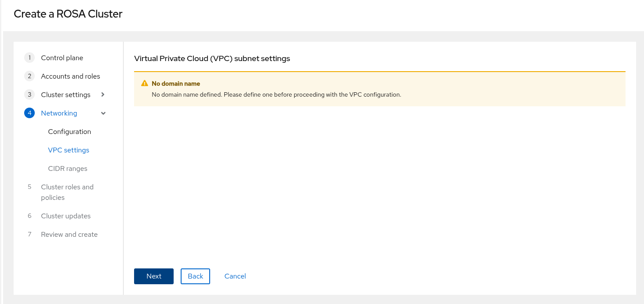Click the step 3 number badge
The image size is (644, 304).
29,95
